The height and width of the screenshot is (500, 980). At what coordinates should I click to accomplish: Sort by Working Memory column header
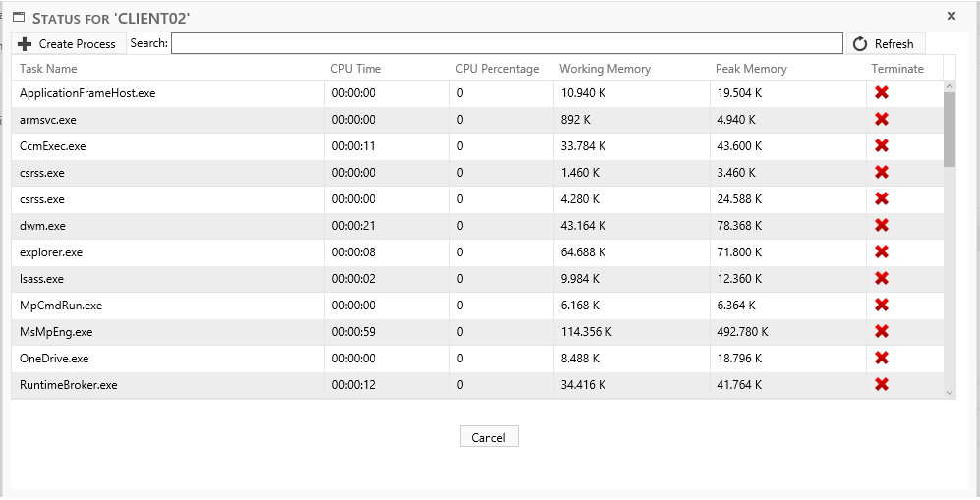605,69
